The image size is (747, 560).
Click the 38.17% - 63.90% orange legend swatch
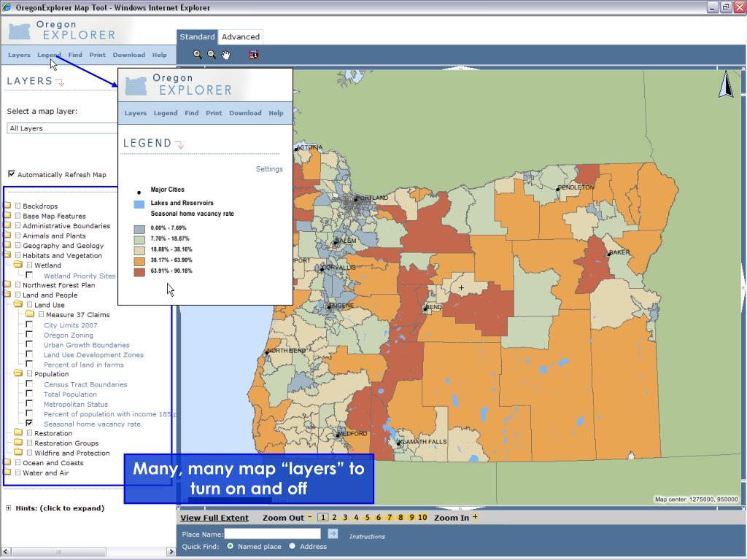click(x=139, y=262)
